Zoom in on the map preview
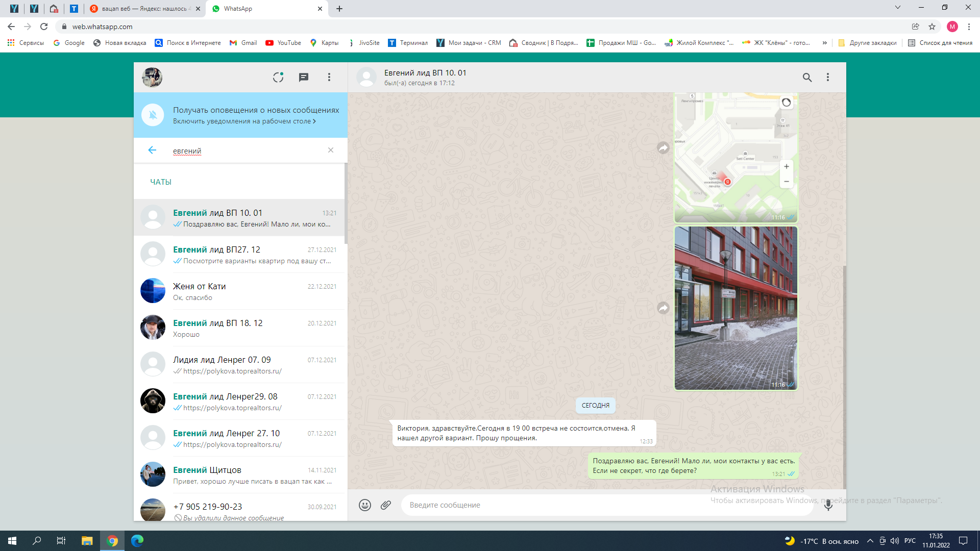The image size is (980, 551). [x=787, y=167]
